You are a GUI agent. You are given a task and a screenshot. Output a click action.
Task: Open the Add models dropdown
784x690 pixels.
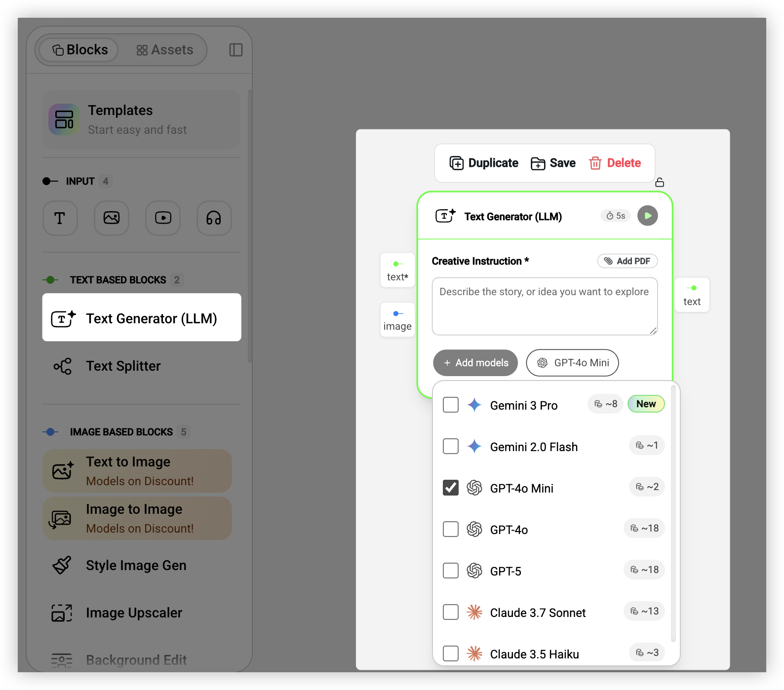(475, 363)
